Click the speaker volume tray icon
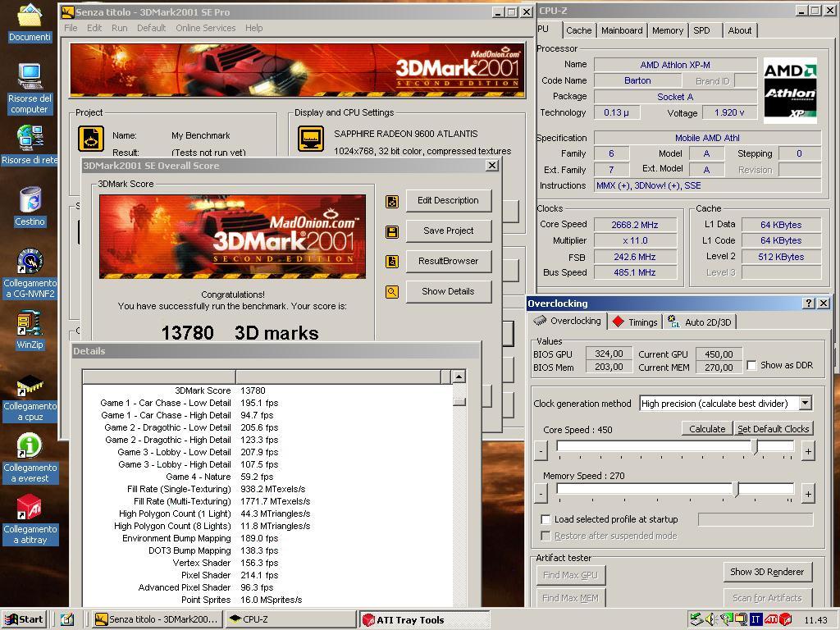840x630 pixels. (x=711, y=619)
